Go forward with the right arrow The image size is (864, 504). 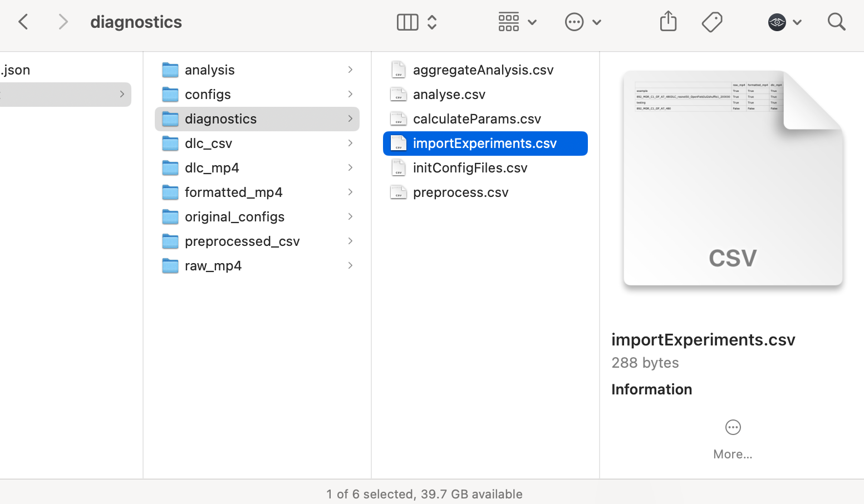(63, 22)
